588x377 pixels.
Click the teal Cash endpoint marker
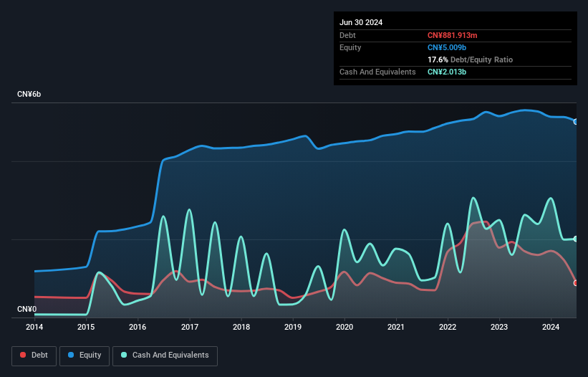point(576,239)
